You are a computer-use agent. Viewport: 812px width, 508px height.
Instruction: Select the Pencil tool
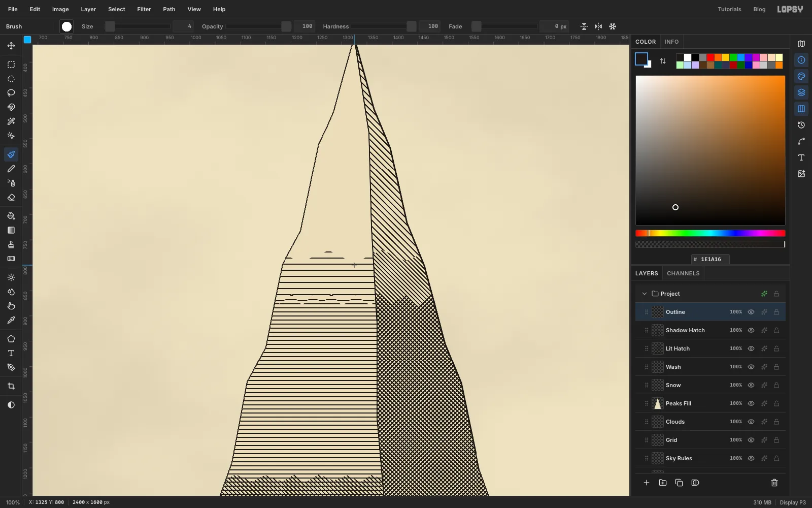point(11,169)
